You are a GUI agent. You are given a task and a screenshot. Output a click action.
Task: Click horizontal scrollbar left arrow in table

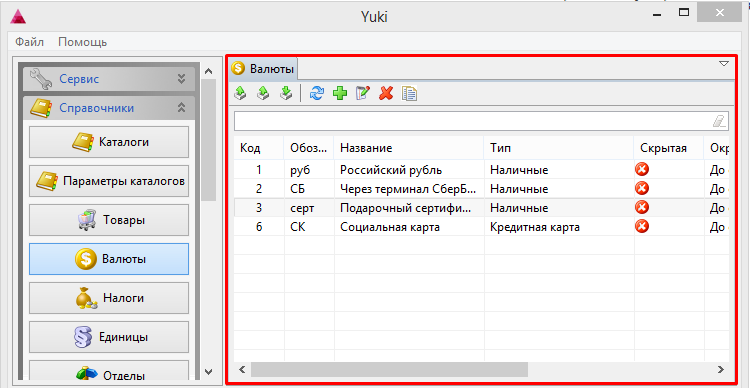[x=242, y=369]
